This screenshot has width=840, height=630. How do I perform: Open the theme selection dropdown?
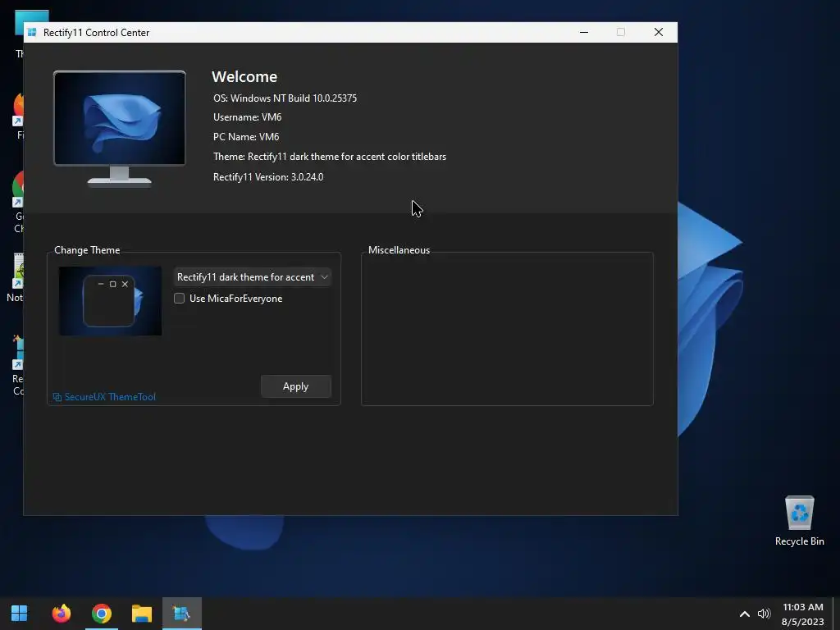tap(253, 277)
